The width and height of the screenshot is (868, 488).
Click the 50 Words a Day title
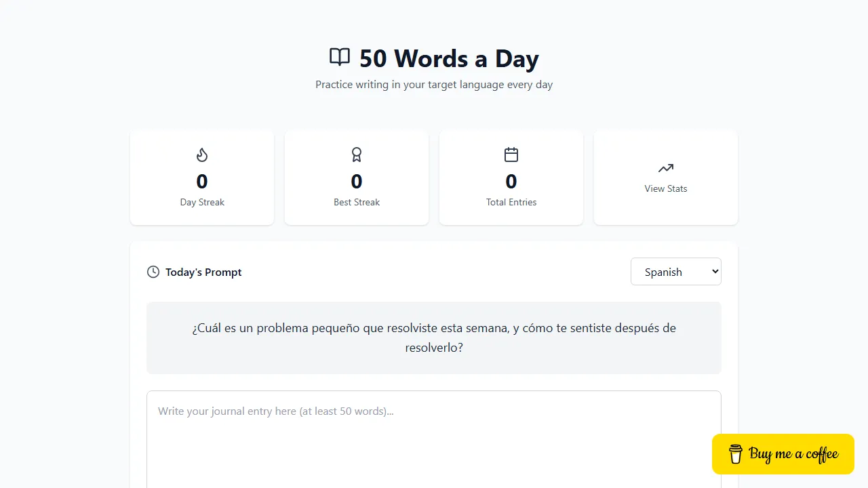449,59
